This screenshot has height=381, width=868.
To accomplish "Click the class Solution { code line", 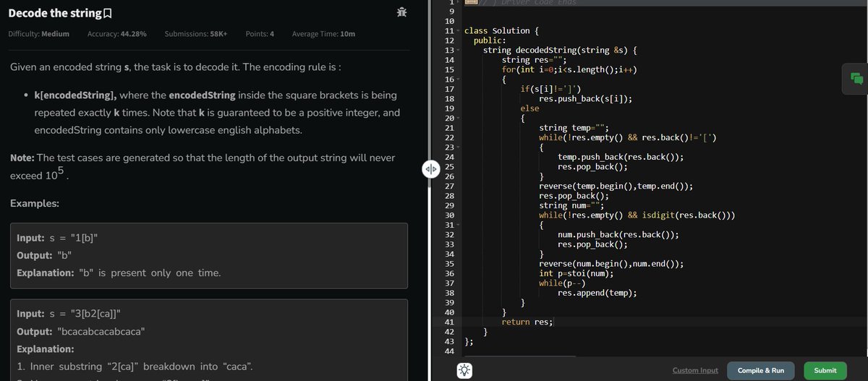I will coord(501,31).
